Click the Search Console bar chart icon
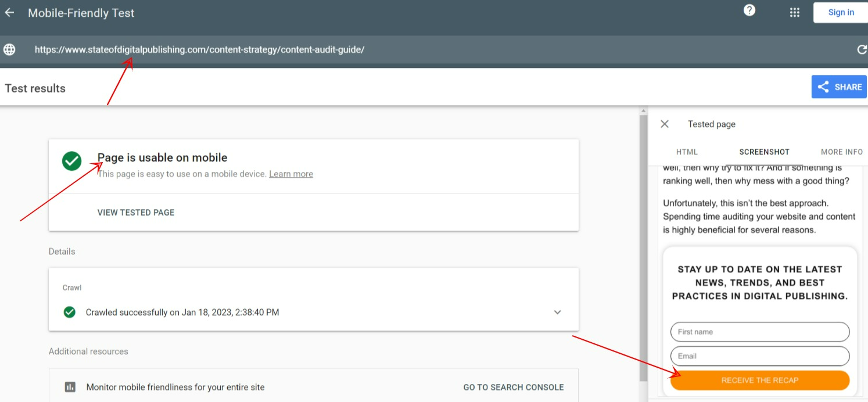 70,387
